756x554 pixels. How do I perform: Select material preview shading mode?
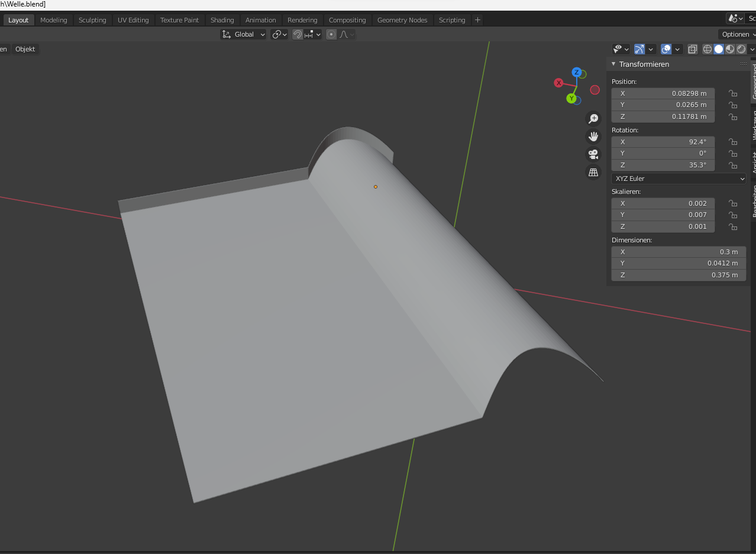click(730, 49)
